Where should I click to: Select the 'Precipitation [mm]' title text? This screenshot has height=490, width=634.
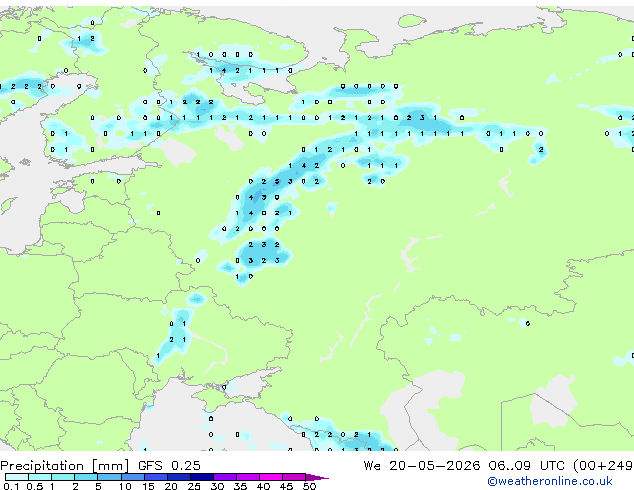65,466
